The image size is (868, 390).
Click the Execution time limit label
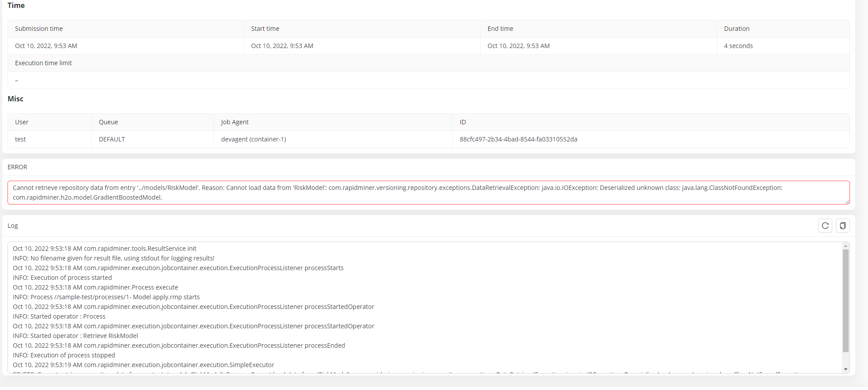coord(43,63)
